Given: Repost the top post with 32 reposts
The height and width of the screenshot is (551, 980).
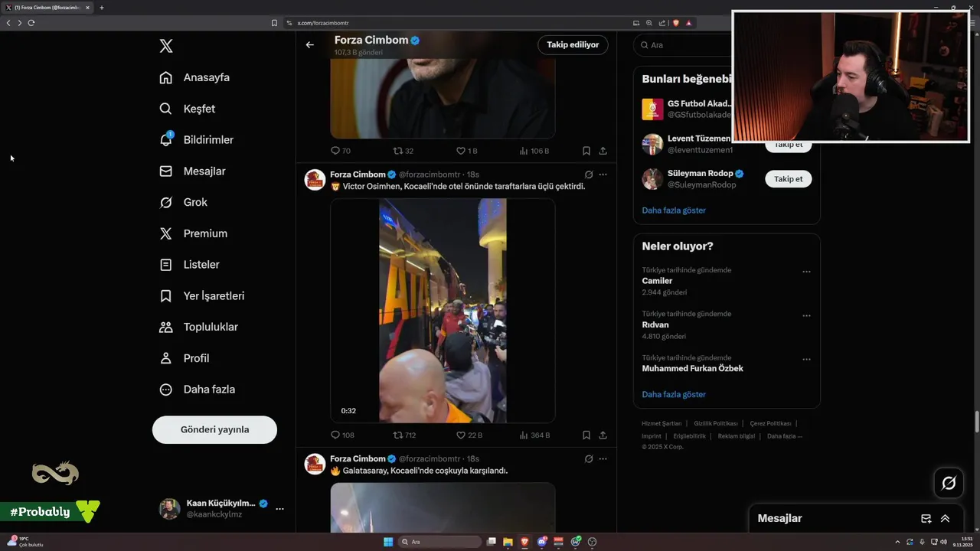Looking at the screenshot, I should (x=403, y=151).
